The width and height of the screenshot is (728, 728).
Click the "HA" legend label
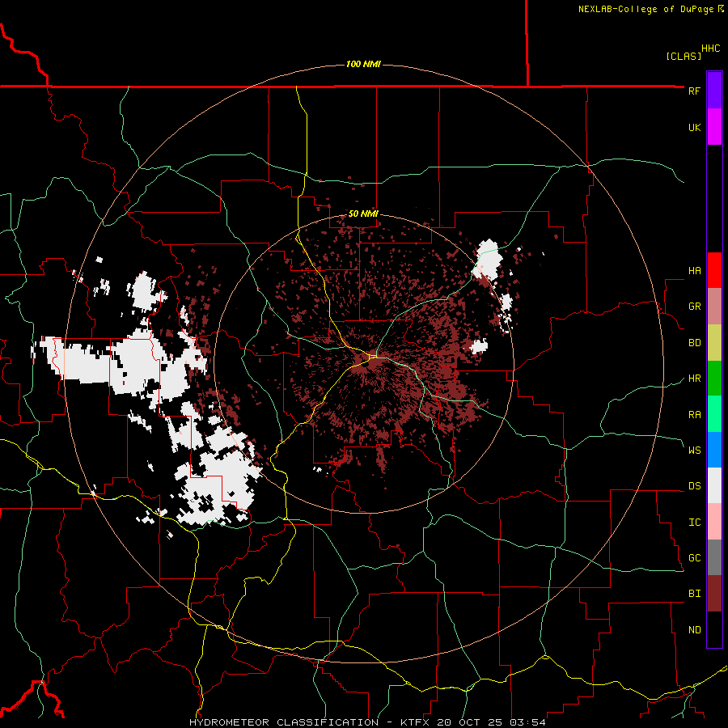click(694, 270)
